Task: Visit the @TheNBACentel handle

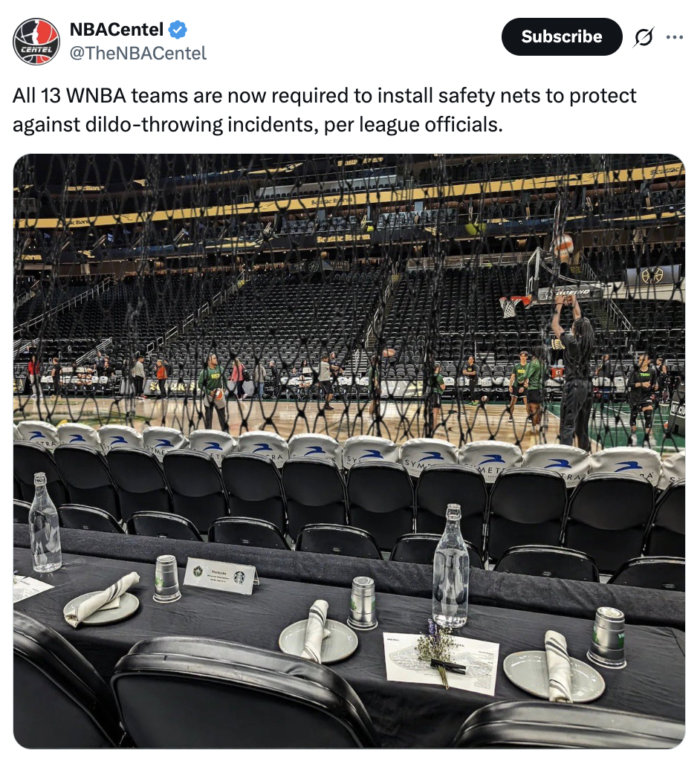Action: (138, 53)
